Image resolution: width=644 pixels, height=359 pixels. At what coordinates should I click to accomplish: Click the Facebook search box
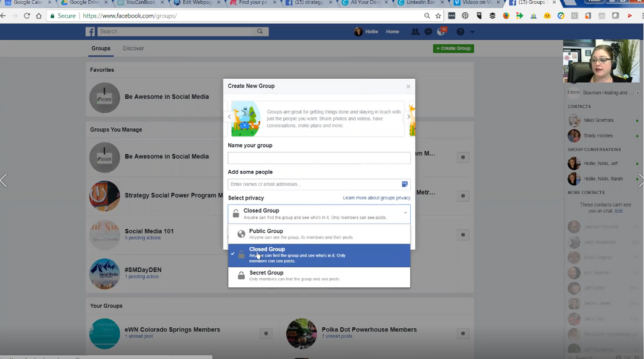[x=177, y=31]
